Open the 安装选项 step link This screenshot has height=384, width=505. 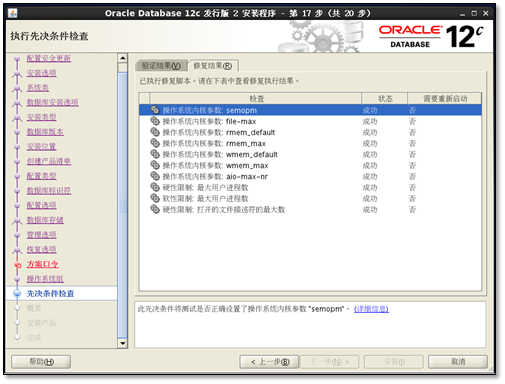[41, 73]
